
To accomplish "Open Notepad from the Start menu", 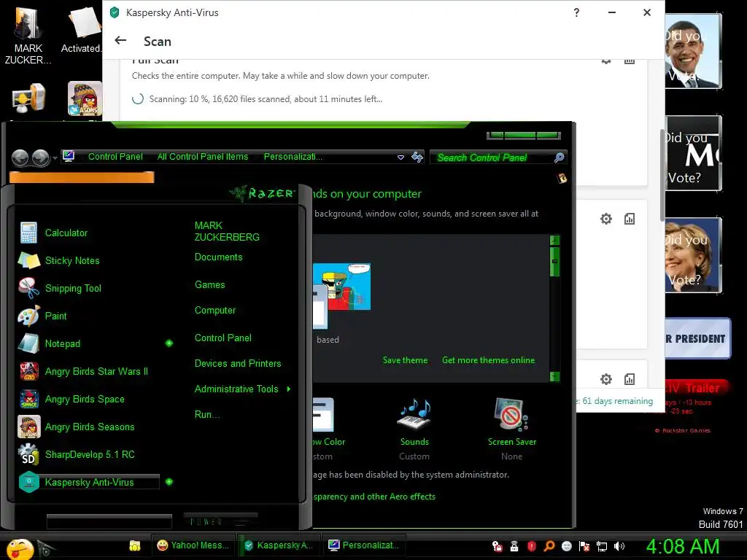I will (63, 343).
